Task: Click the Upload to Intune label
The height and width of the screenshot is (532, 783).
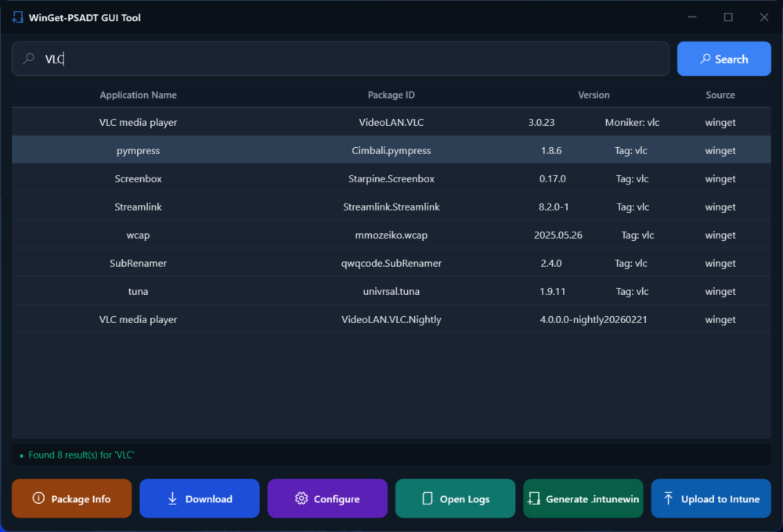Action: [x=720, y=499]
